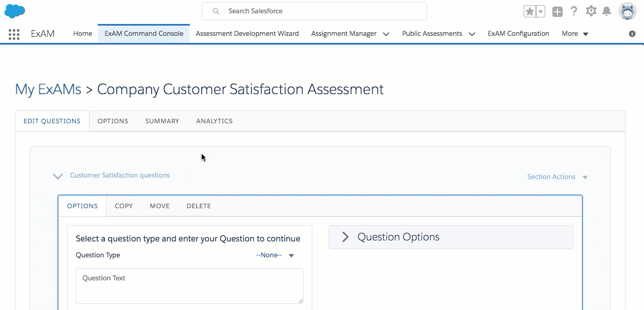Collapse the Customer Satisfaction questions section
644x310 pixels.
coord(58,176)
